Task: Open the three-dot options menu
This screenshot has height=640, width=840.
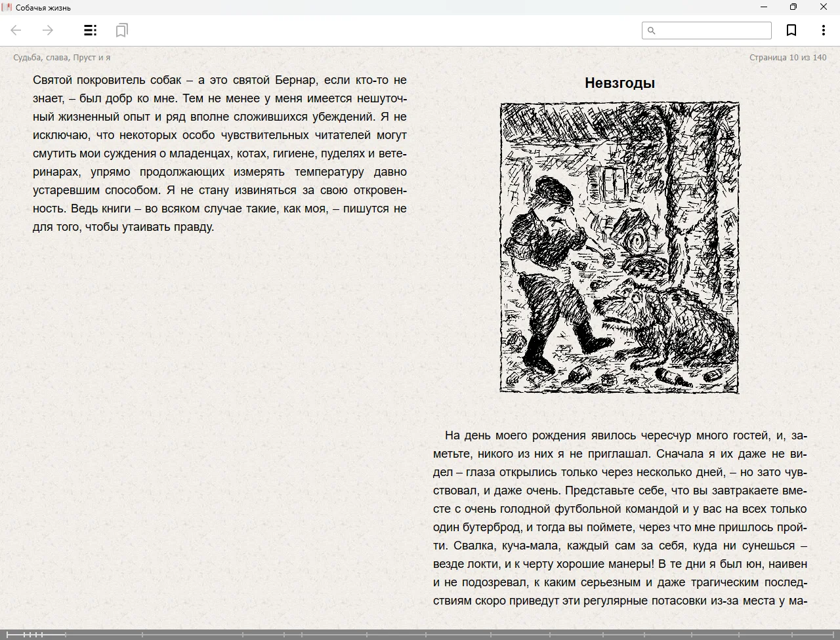Action: 823,30
